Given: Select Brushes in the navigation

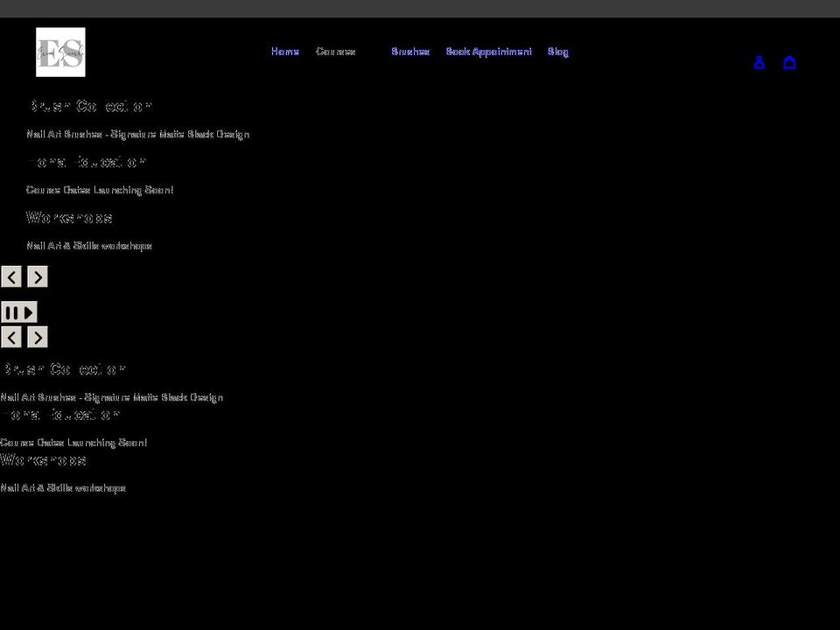Looking at the screenshot, I should click(x=410, y=52).
